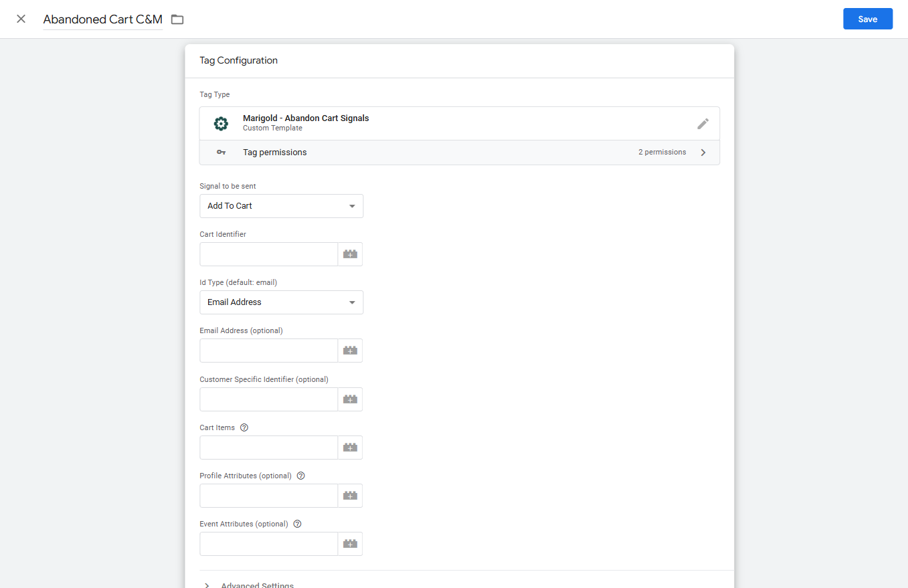
Task: Open variable picker for Profile Attributes
Action: click(350, 496)
